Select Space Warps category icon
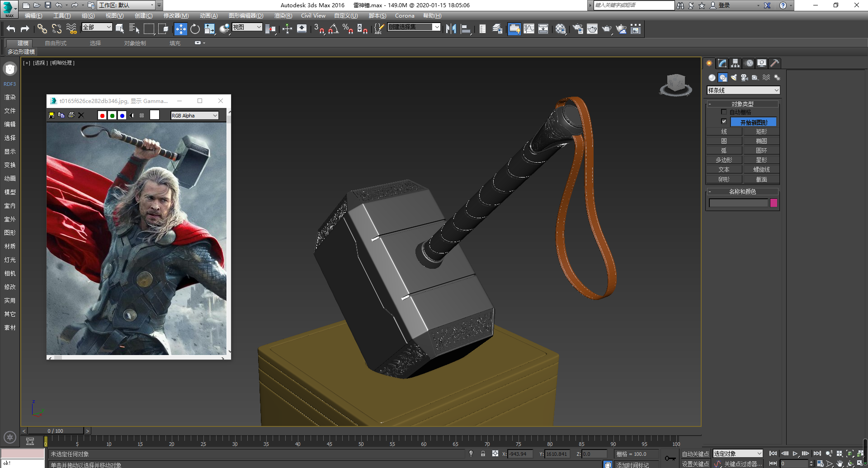 click(766, 78)
